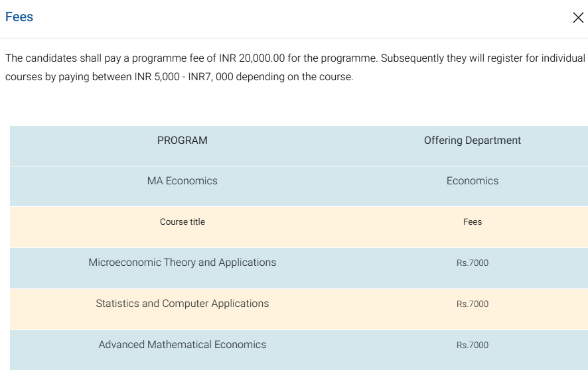Select the Course title sub-header

[182, 222]
